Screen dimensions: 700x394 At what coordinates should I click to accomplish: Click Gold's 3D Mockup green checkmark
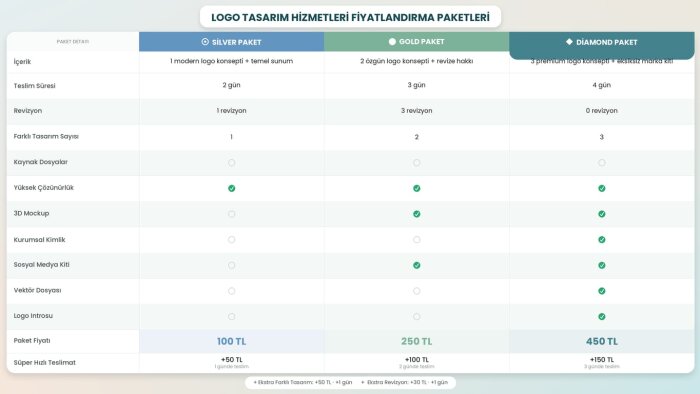click(417, 214)
